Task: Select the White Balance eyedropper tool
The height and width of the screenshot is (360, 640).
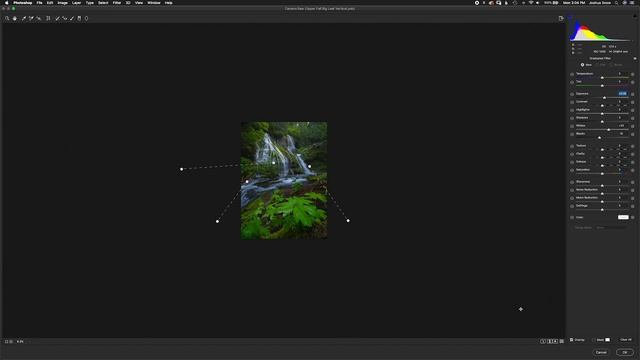Action: [x=24, y=18]
